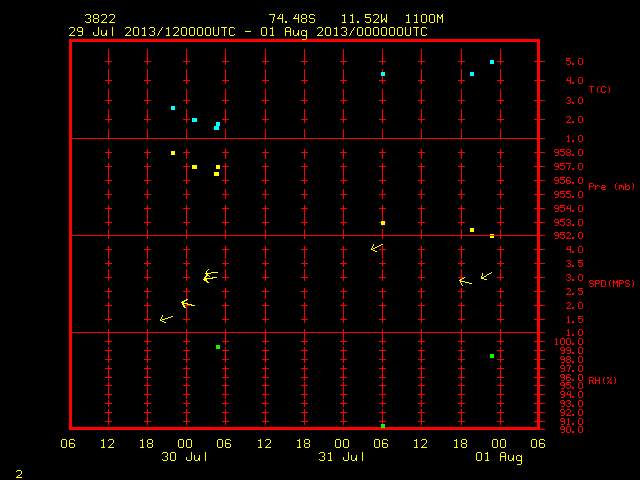Click the cyan temperature point at 31 Jul 06
This screenshot has width=640, height=480.
(383, 74)
